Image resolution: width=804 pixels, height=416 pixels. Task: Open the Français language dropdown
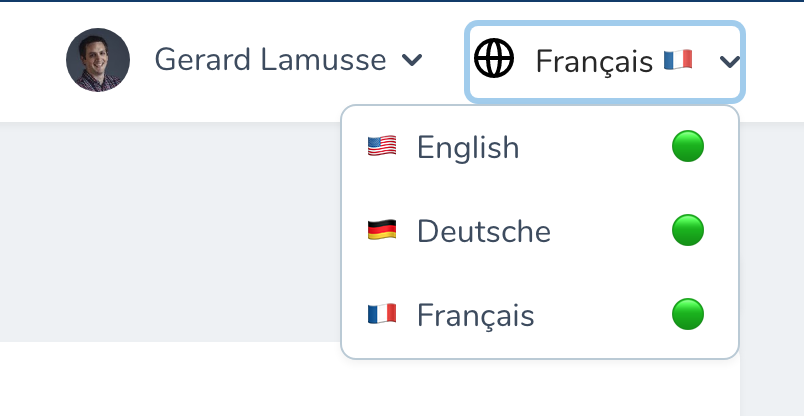pyautogui.click(x=605, y=62)
